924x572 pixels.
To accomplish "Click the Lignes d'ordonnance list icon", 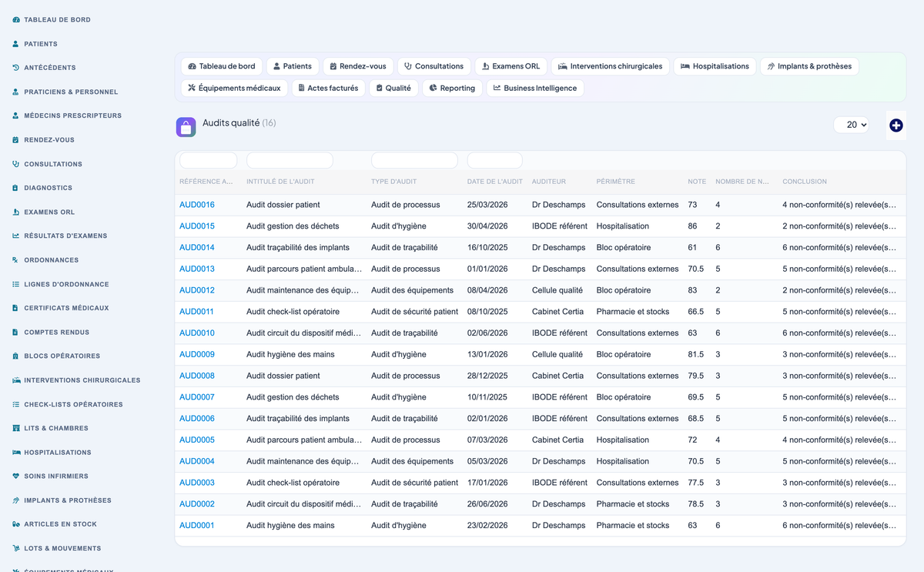I will pos(16,284).
